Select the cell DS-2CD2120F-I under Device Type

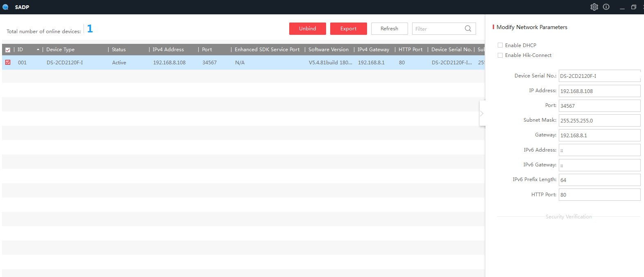[x=65, y=63]
